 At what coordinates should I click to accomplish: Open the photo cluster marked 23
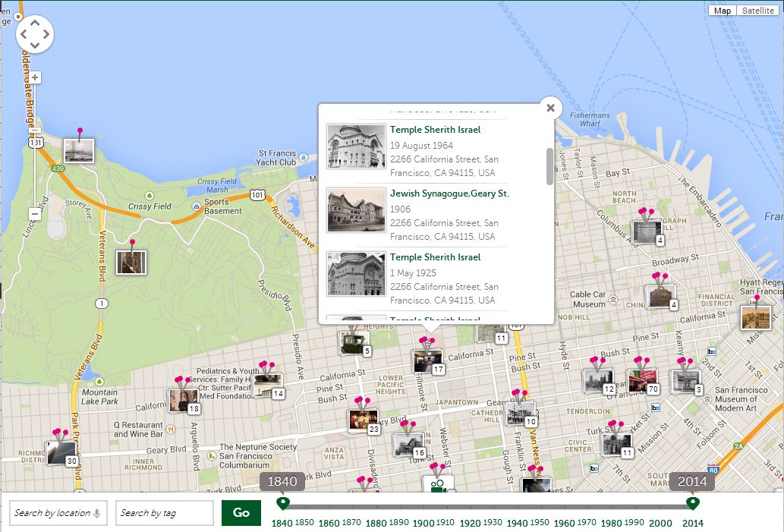[364, 420]
